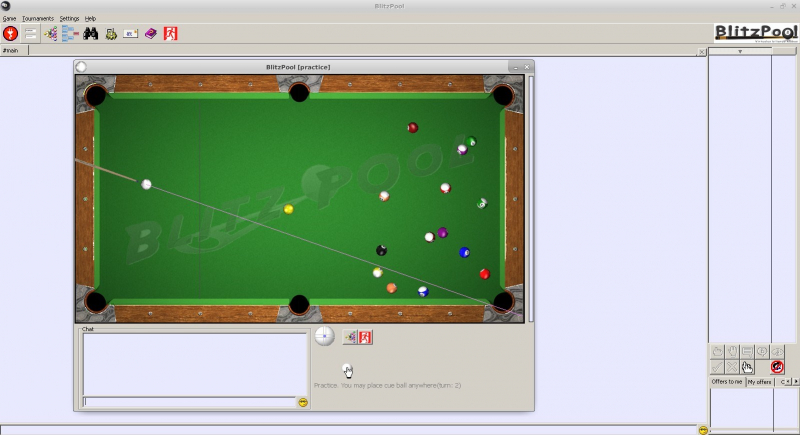Viewport: 800px width, 435px height.
Task: Click the white cue ball on table
Action: point(146,184)
